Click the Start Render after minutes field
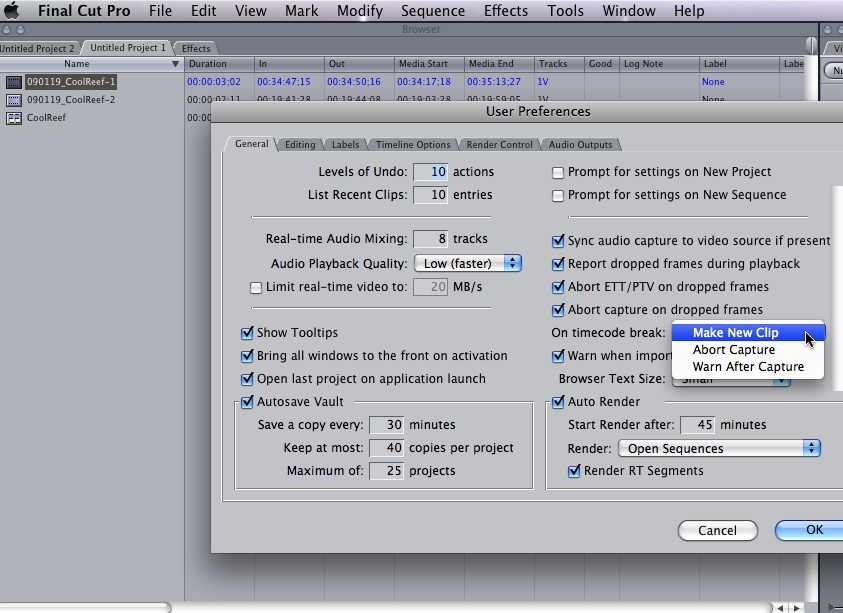The height and width of the screenshot is (613, 843). 697,425
